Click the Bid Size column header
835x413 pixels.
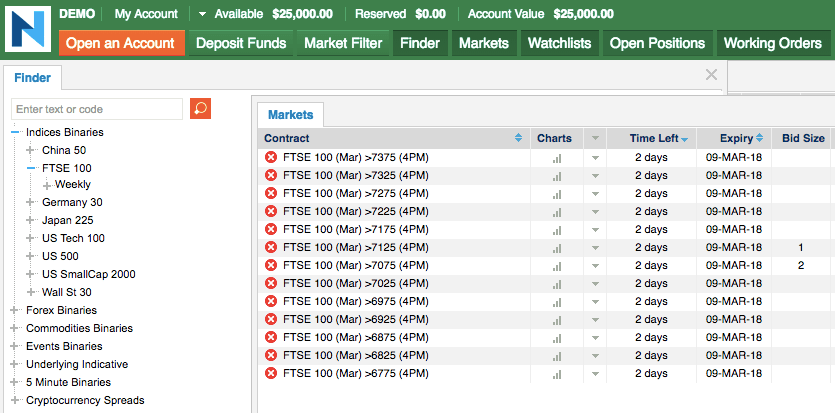(803, 138)
